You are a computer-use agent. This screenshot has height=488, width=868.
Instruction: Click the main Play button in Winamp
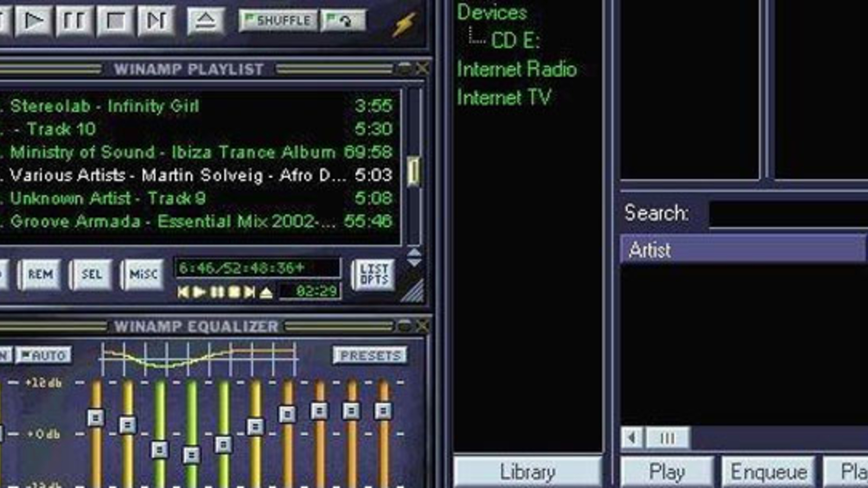point(33,21)
